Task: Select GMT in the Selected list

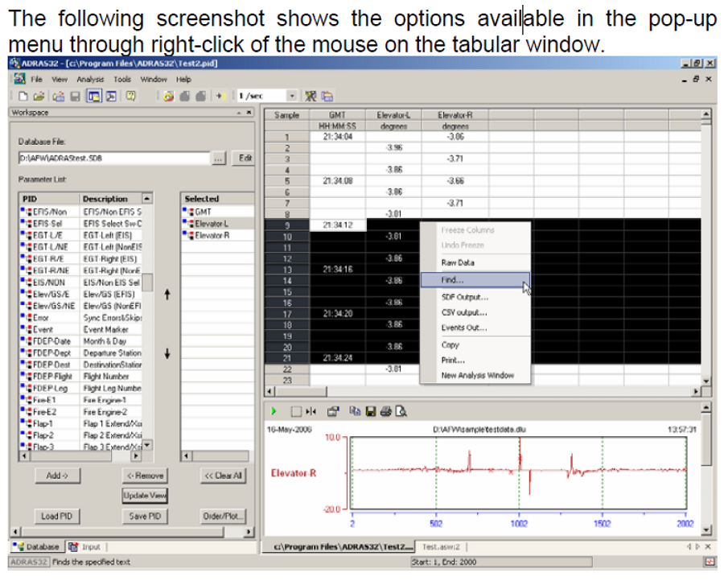Action: click(x=217, y=212)
